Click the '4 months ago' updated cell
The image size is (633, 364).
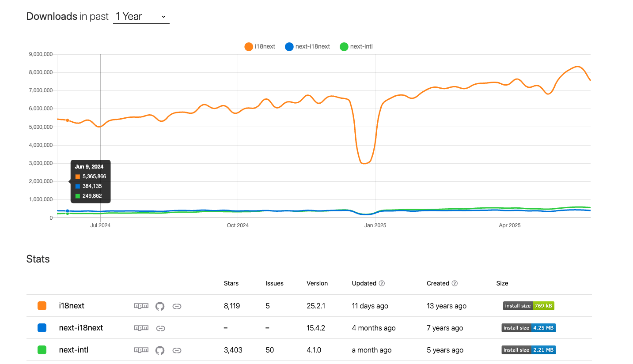coord(374,328)
